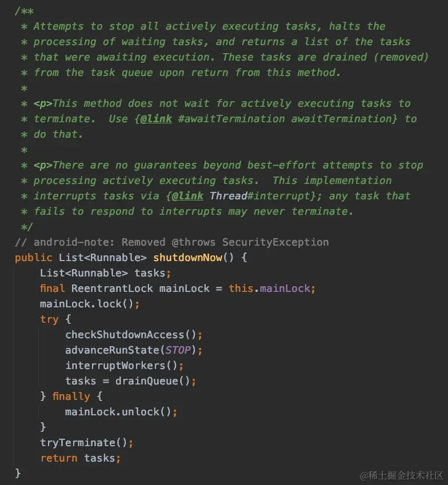This screenshot has height=485, width=448.
Task: Click the purple this.mainLock field reference
Action: pyautogui.click(x=285, y=288)
